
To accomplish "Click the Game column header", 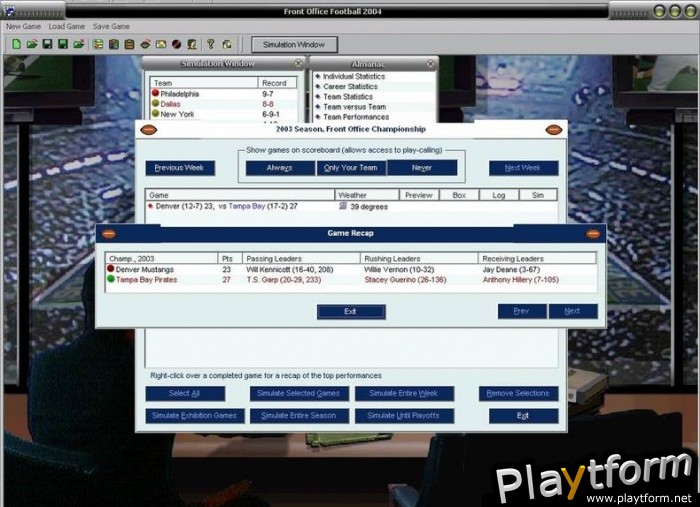I will (240, 195).
